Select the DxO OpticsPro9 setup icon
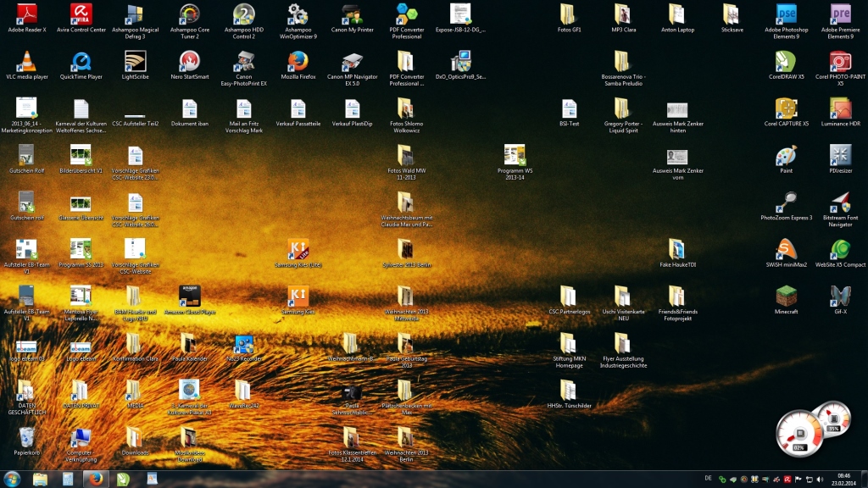 coord(460,61)
